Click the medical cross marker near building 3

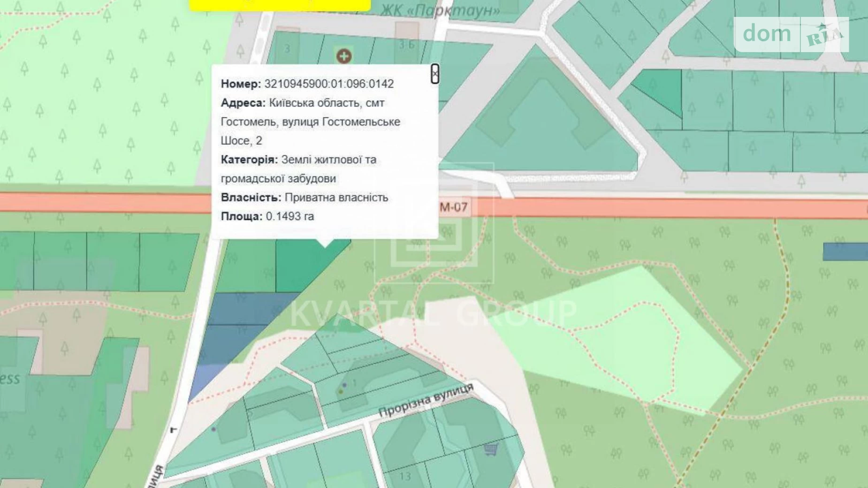344,56
